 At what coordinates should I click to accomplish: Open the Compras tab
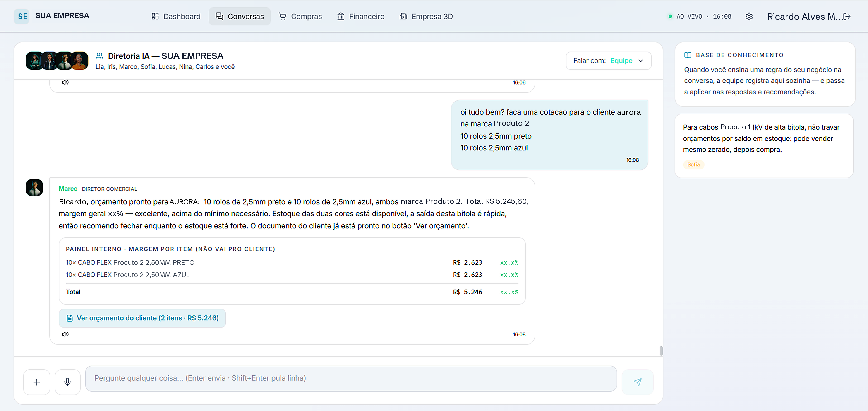coord(300,16)
